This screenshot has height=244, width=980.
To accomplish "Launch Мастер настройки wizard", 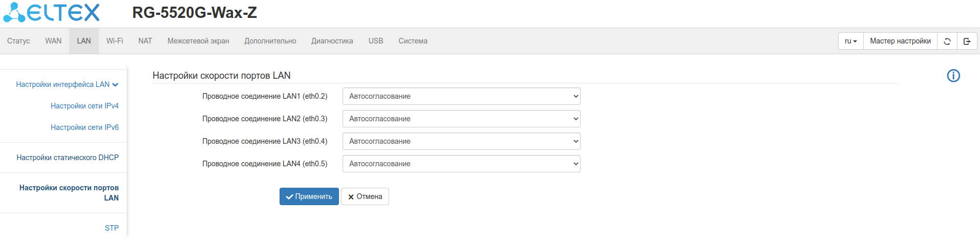I will tap(900, 41).
